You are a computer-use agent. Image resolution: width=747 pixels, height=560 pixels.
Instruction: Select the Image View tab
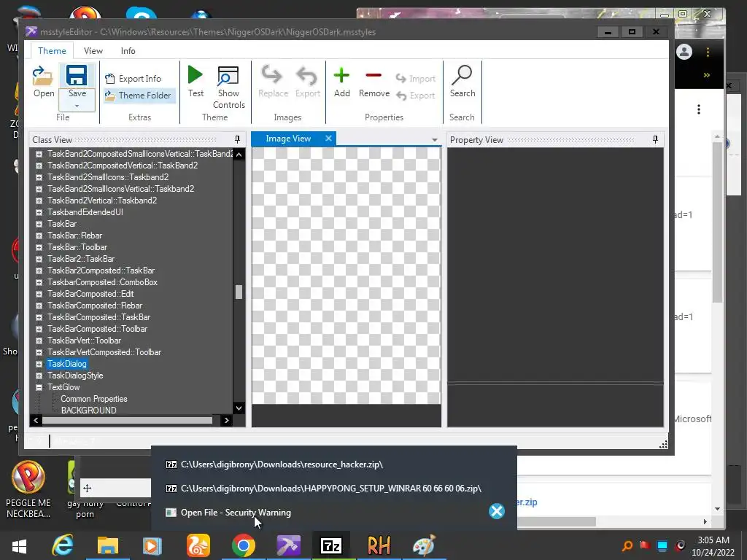[x=288, y=139]
